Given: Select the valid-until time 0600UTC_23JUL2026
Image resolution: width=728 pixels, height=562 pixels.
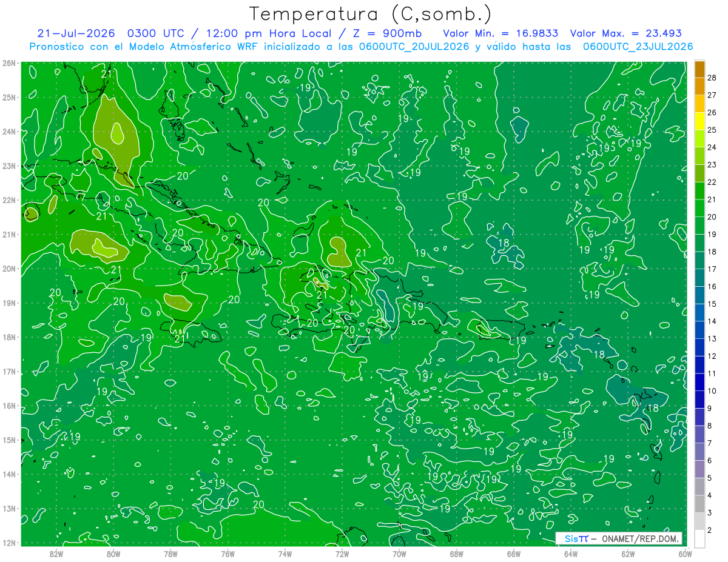Looking at the screenshot, I should pos(638,47).
